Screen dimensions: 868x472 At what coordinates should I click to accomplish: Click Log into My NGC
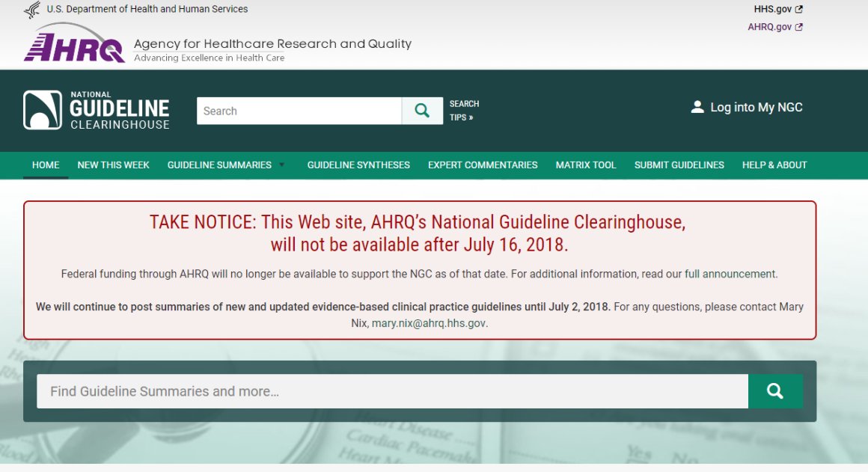tap(757, 108)
